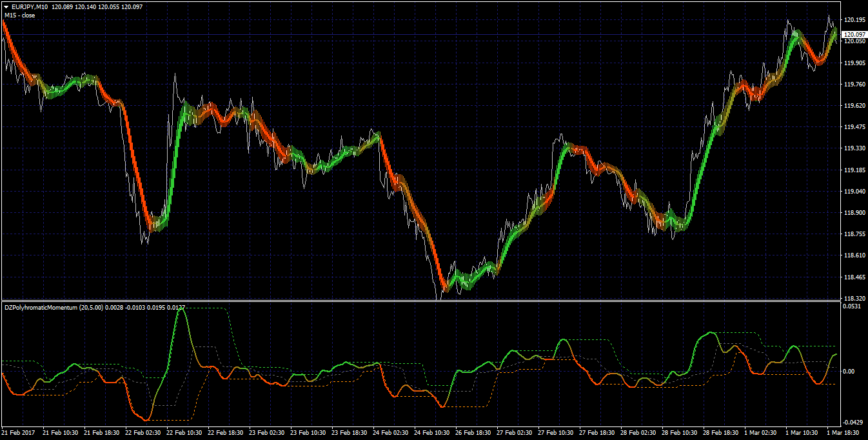Click the small triangle before EURJPY,M10

point(6,6)
